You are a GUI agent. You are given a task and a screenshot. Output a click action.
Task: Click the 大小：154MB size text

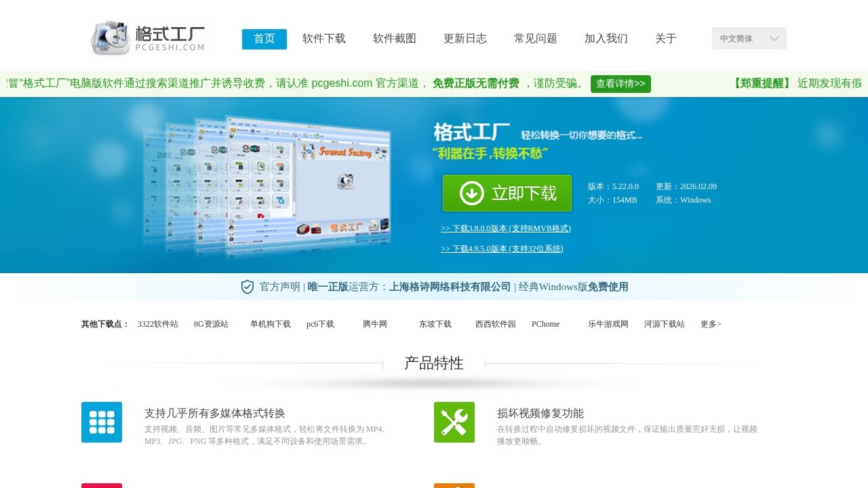[x=612, y=200]
